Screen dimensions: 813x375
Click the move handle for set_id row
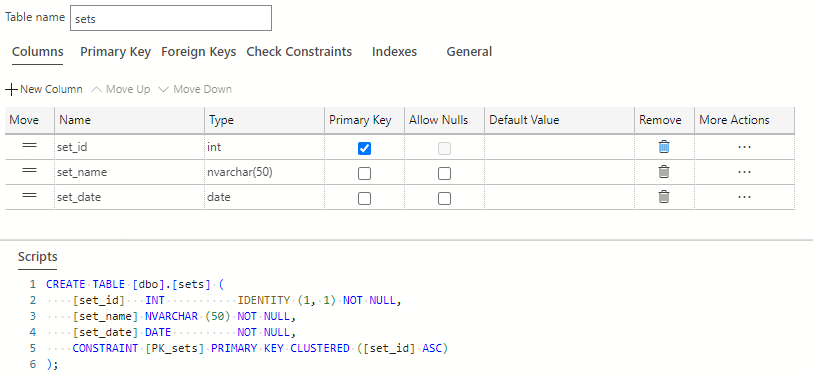[30, 146]
